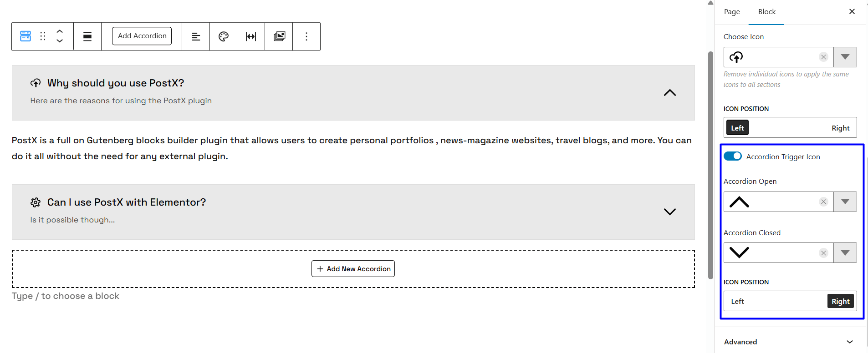Select the Accordion block type icon
The height and width of the screenshot is (353, 868).
pyautogui.click(x=25, y=36)
